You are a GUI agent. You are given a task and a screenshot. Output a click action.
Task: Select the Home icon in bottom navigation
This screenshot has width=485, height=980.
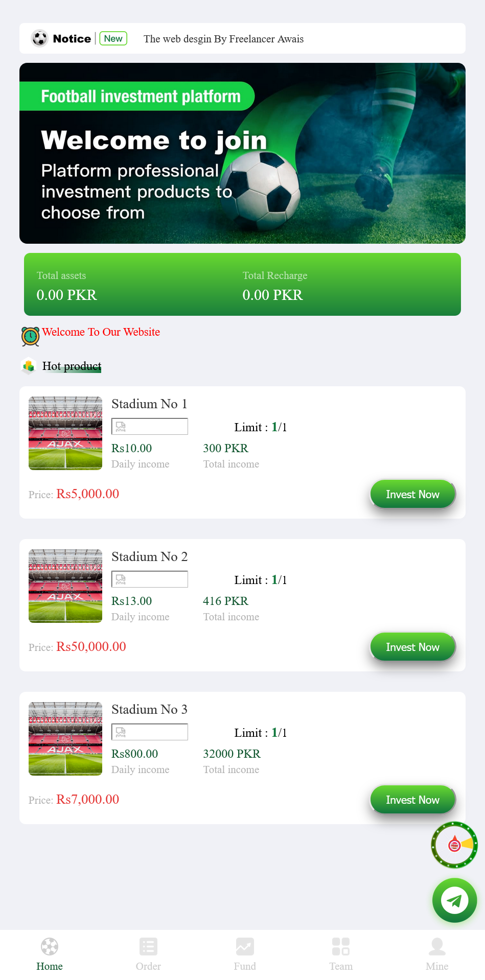point(49,946)
